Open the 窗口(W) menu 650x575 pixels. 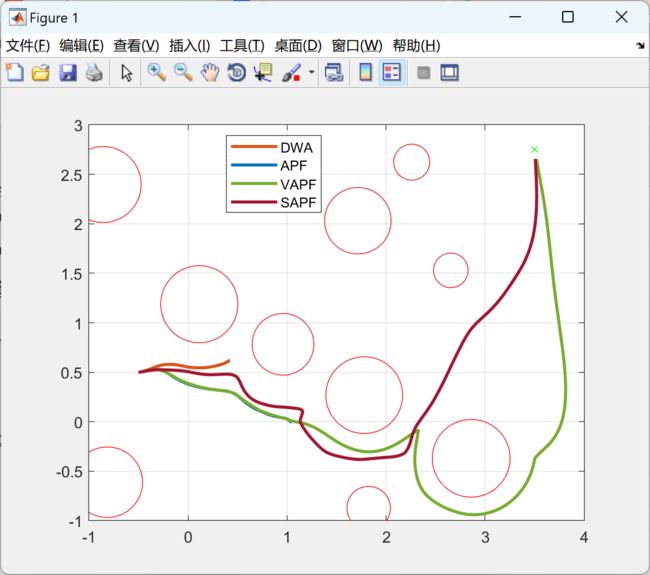pyautogui.click(x=357, y=46)
